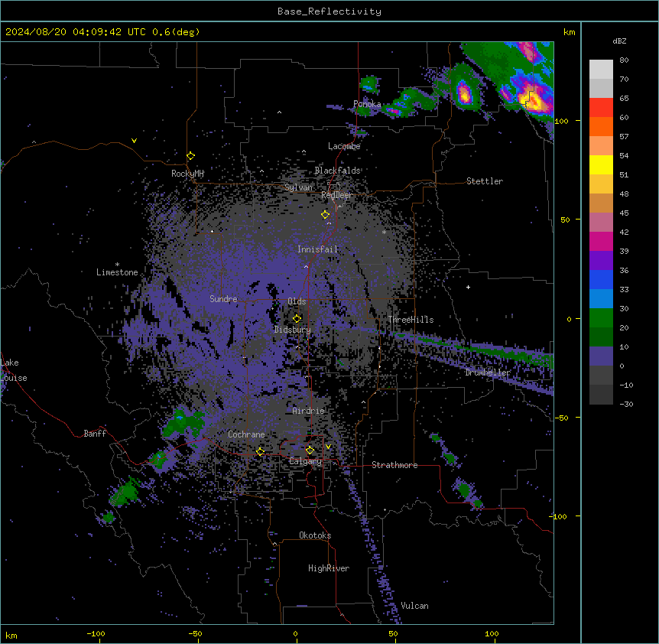The width and height of the screenshot is (659, 644).
Task: Click the Stettler label
Action: pos(485,181)
